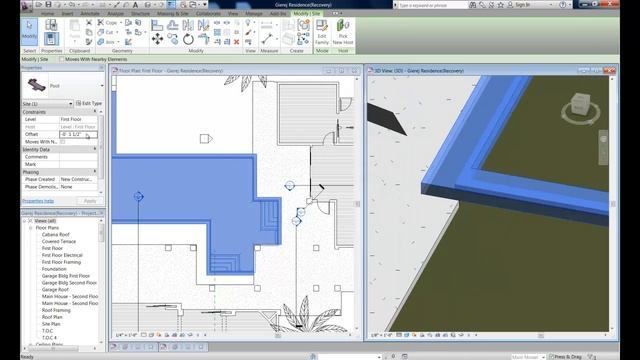Viewport: 640px width, 360px height.
Task: Open the Annotate ribbon tab
Action: (90, 13)
